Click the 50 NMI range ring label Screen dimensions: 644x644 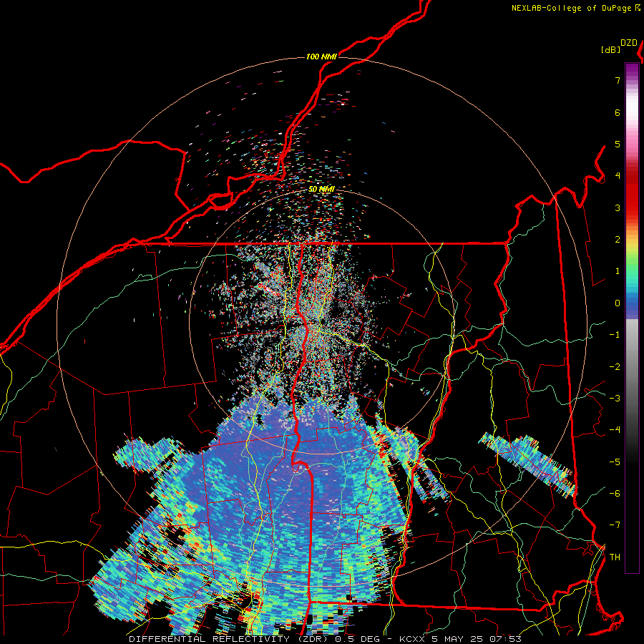pos(321,189)
